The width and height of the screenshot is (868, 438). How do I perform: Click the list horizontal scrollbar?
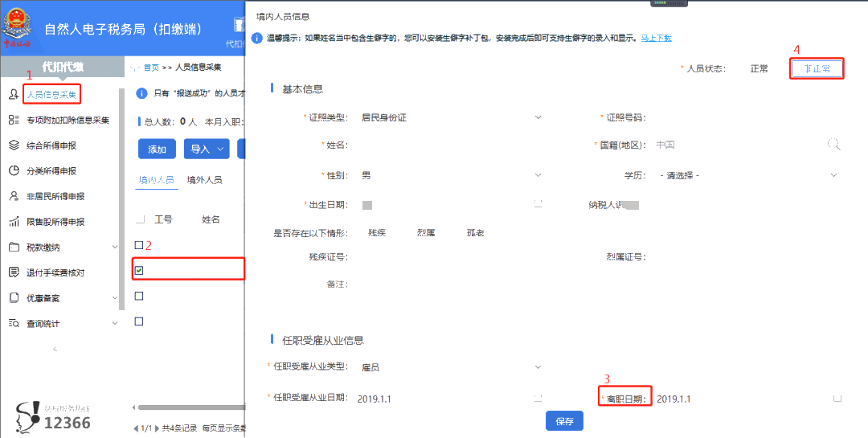(x=191, y=407)
